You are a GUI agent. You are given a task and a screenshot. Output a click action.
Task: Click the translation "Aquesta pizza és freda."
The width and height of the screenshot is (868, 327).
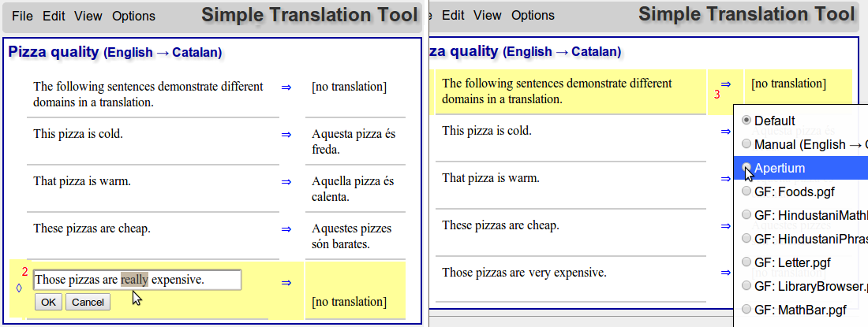(353, 141)
